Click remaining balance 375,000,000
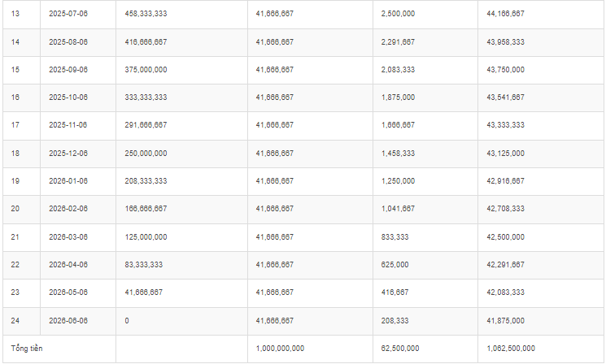 tap(146, 70)
